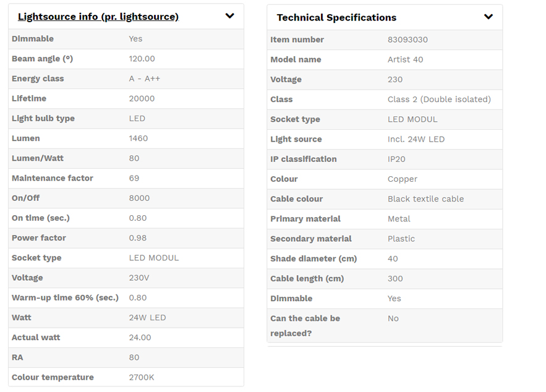Open the Lightsource info (pr. lightsource) heading link
This screenshot has width=546, height=392.
98,17
